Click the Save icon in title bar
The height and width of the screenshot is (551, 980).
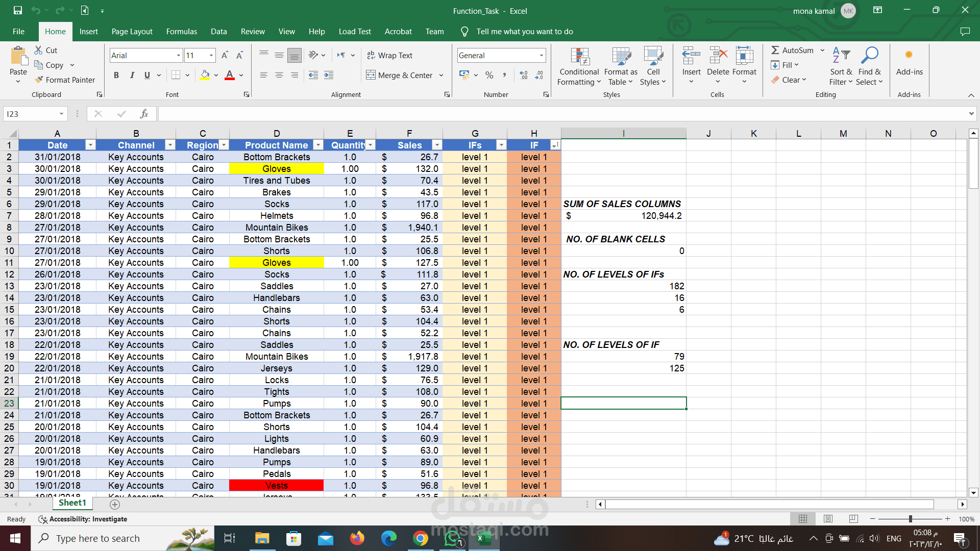click(x=18, y=10)
